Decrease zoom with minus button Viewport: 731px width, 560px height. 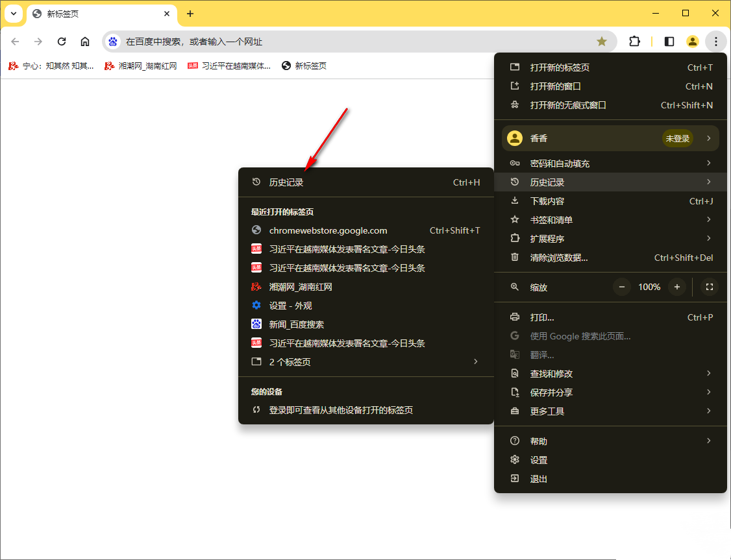coord(621,287)
